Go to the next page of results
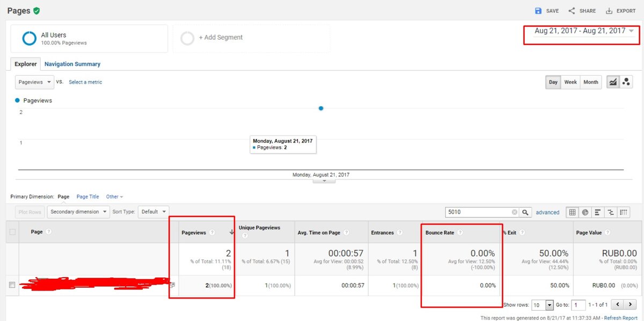 click(x=631, y=304)
